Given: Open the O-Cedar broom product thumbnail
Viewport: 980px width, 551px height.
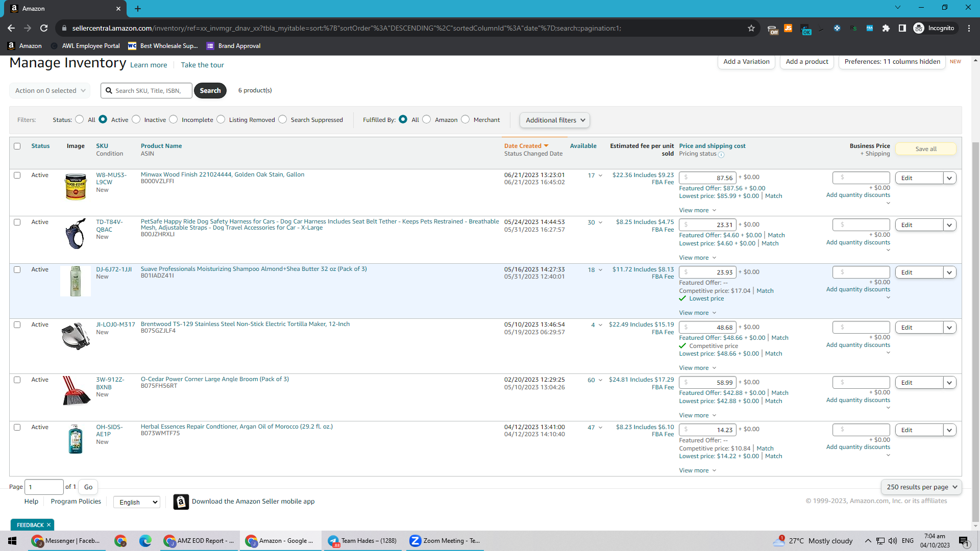Looking at the screenshot, I should click(x=76, y=391).
